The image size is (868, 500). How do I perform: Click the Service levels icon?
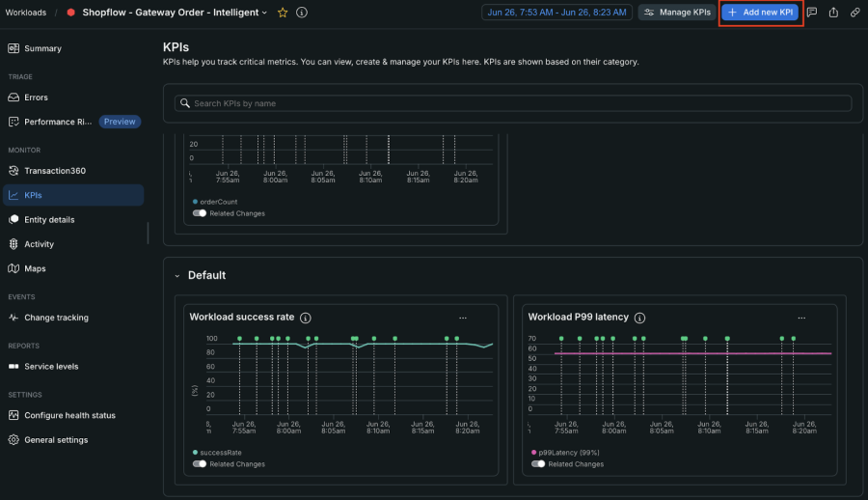pyautogui.click(x=14, y=367)
